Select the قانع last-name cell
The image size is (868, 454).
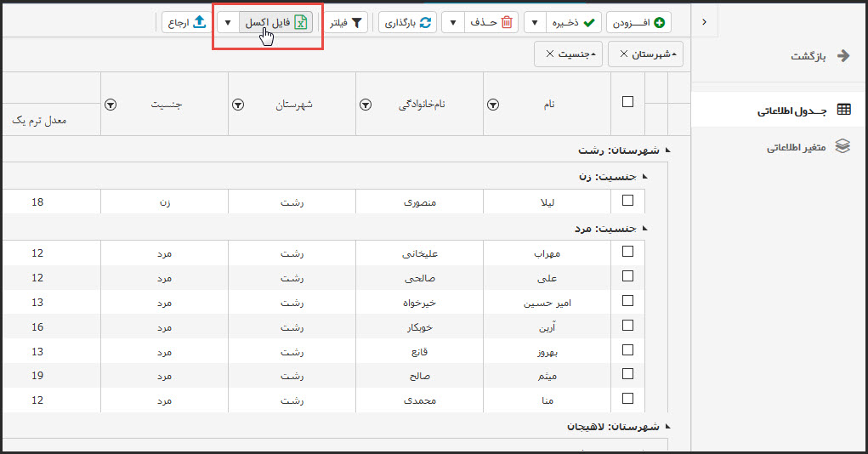[420, 352]
